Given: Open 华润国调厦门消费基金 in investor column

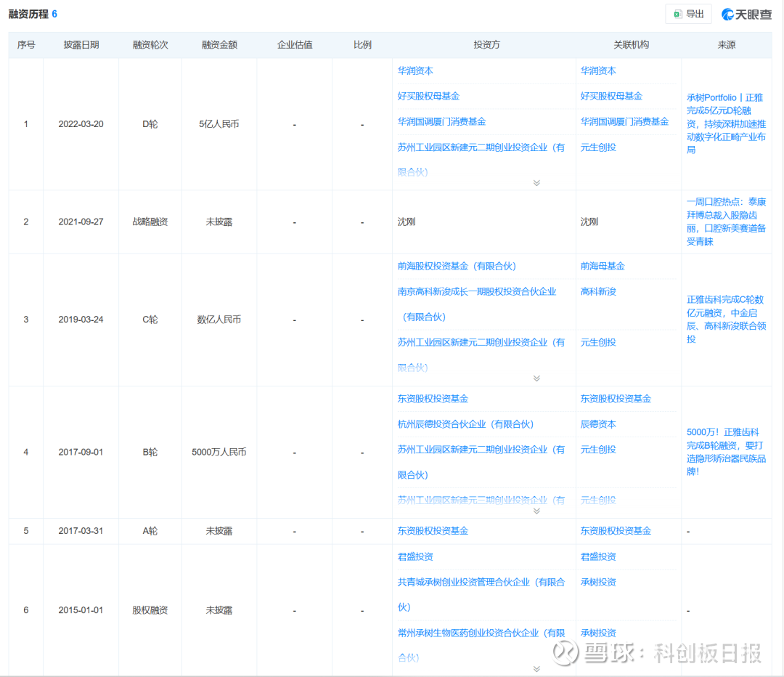Looking at the screenshot, I should (441, 121).
